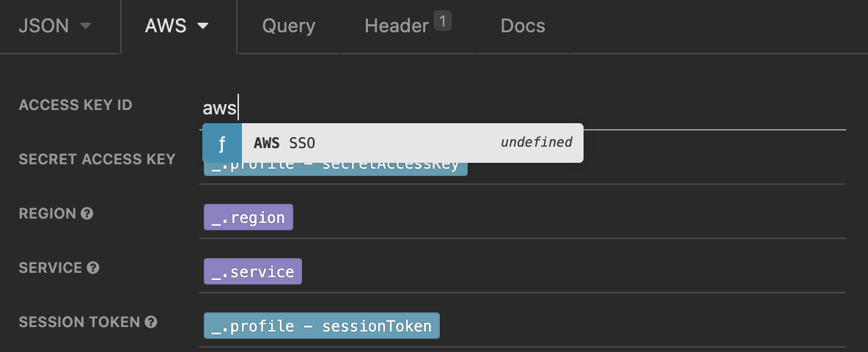Click the function icon beside AWS SSO

222,142
